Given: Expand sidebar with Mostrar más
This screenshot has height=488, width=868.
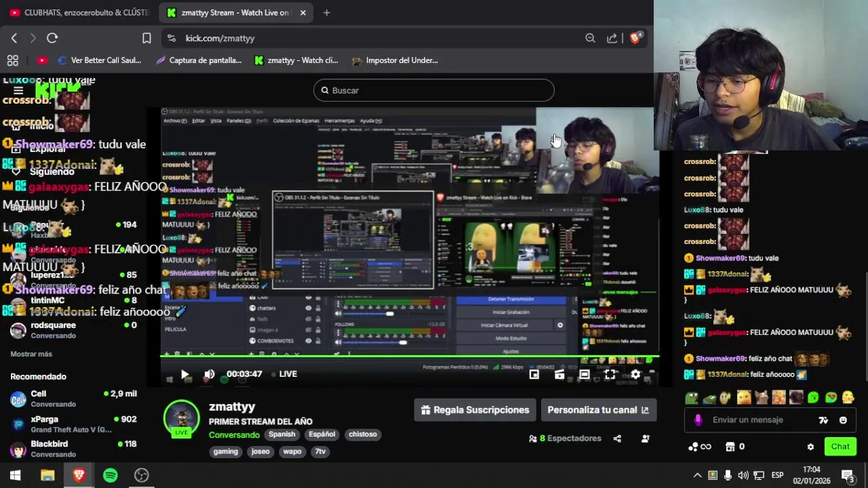Looking at the screenshot, I should point(31,354).
